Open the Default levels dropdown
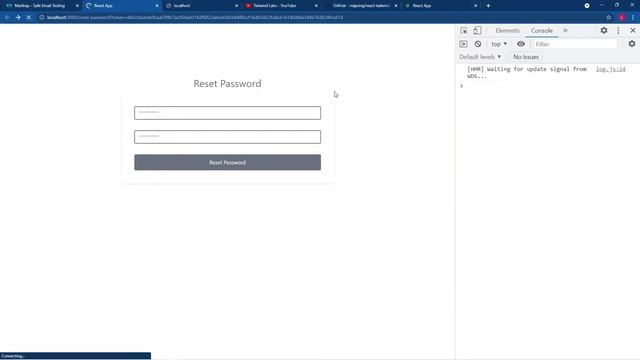Viewport: 640px width, 360px height. pos(480,57)
